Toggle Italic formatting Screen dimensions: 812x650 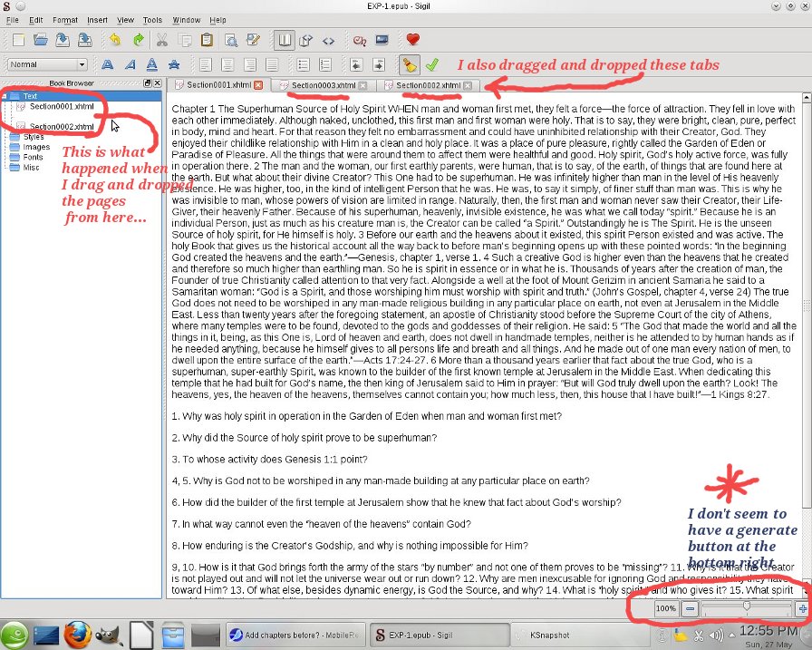(x=130, y=64)
